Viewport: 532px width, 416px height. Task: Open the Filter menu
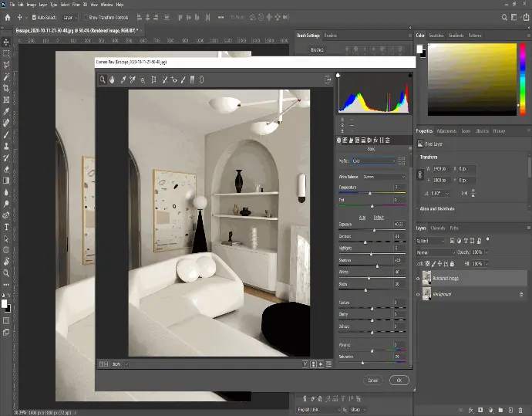76,5
